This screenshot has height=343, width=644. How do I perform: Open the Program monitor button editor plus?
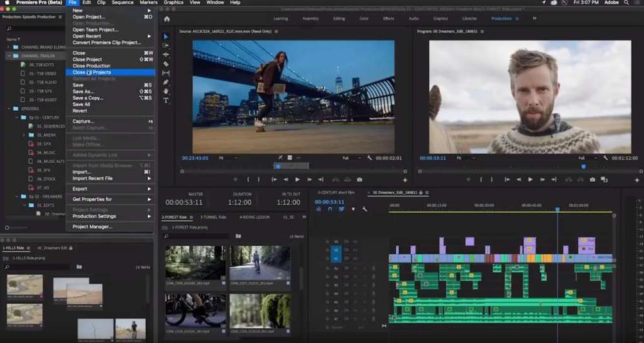(637, 180)
